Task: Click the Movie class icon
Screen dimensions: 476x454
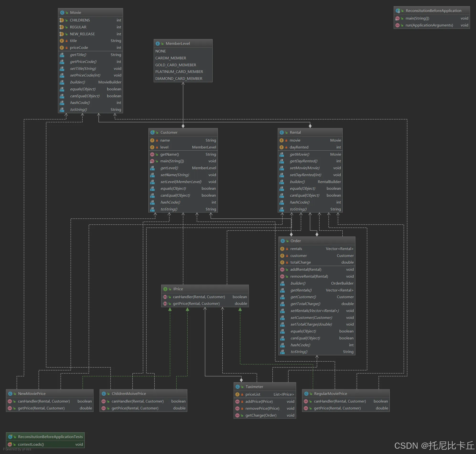Action: pyautogui.click(x=62, y=13)
